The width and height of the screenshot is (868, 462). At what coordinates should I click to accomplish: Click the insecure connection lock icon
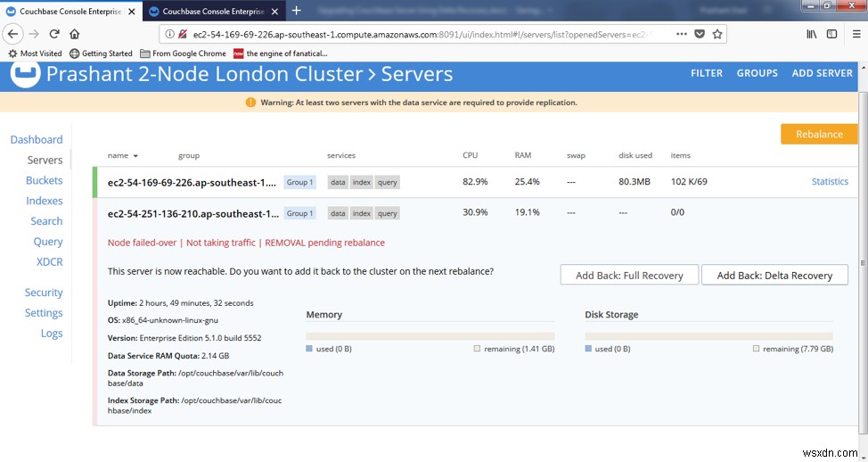coord(183,35)
